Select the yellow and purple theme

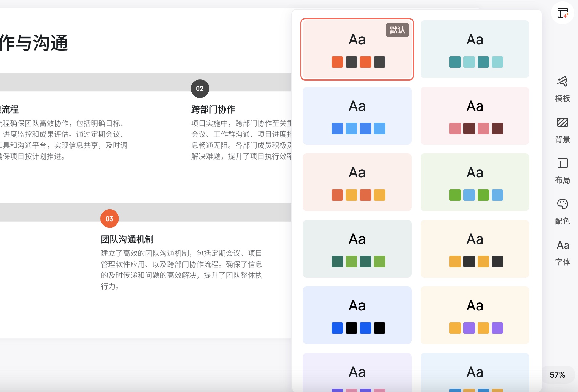pos(475,315)
